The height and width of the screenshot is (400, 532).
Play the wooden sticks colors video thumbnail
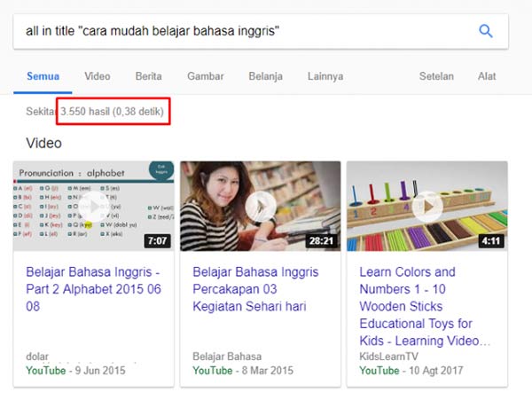click(427, 207)
